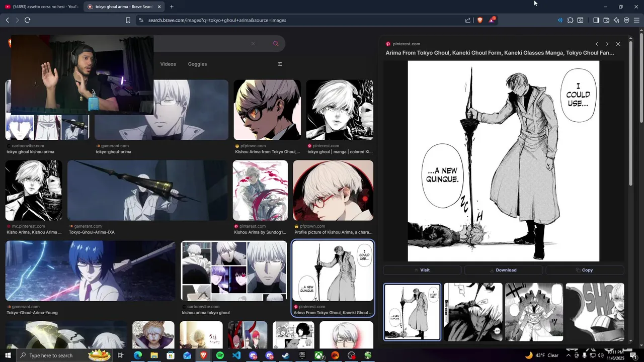Click the Visit button under the preview
Image resolution: width=644 pixels, height=362 pixels.
422,270
